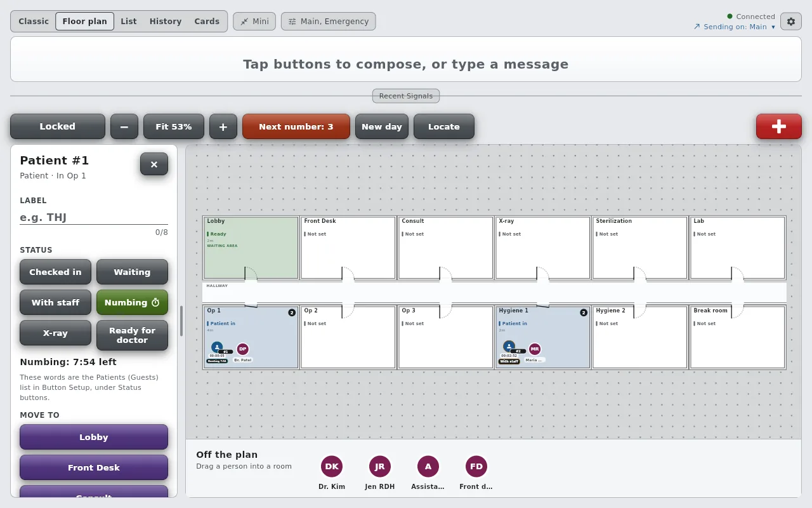Click the patient panel scrollbar
This screenshot has width=812, height=508.
(x=181, y=321)
